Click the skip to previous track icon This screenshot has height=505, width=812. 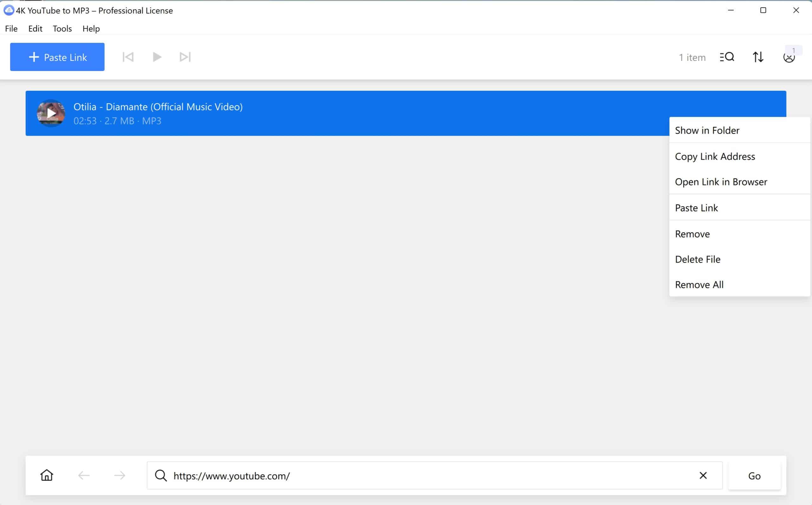[x=128, y=56]
